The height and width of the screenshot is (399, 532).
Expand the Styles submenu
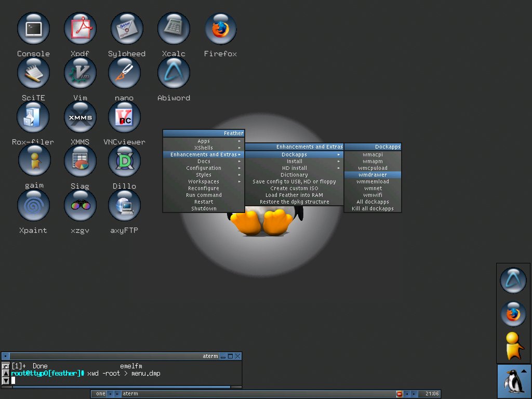click(204, 175)
